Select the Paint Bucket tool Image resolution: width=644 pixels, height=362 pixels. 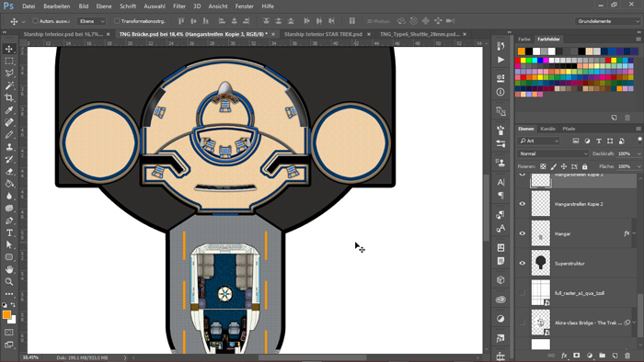pyautogui.click(x=9, y=184)
